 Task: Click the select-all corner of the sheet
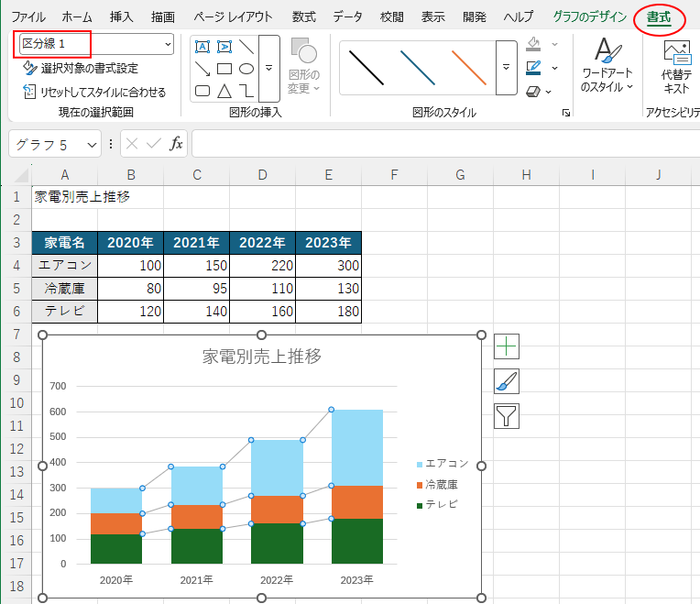pyautogui.click(x=21, y=175)
